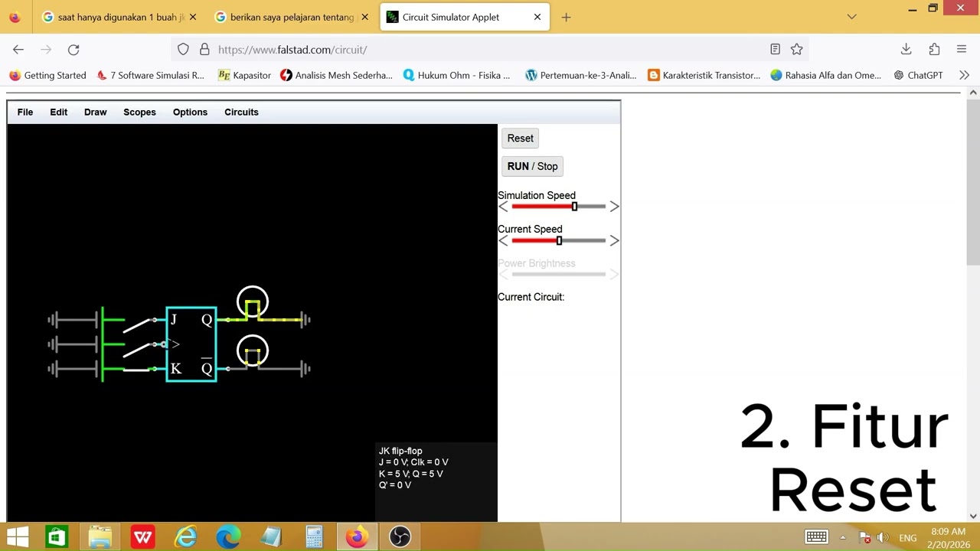Image resolution: width=980 pixels, height=551 pixels.
Task: Open 'Analisis Mesh Sederha...' bookmark
Action: [x=336, y=75]
